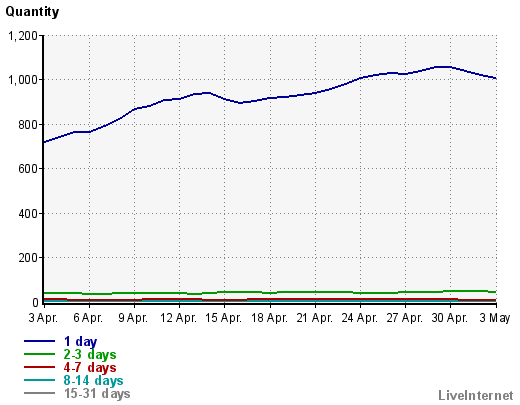This screenshot has height=405, width=520.
Task: Open the LiveInternet watermark link
Action: pyautogui.click(x=476, y=395)
